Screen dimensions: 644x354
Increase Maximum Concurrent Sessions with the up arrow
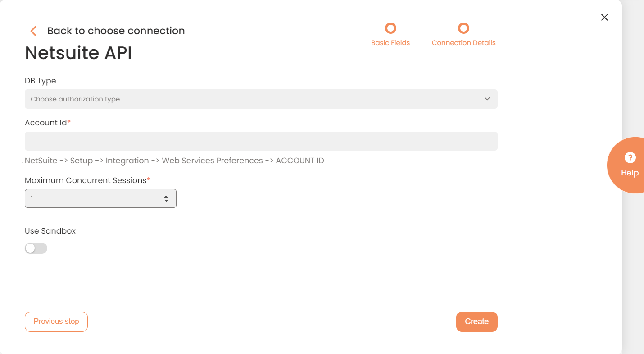[166, 197]
